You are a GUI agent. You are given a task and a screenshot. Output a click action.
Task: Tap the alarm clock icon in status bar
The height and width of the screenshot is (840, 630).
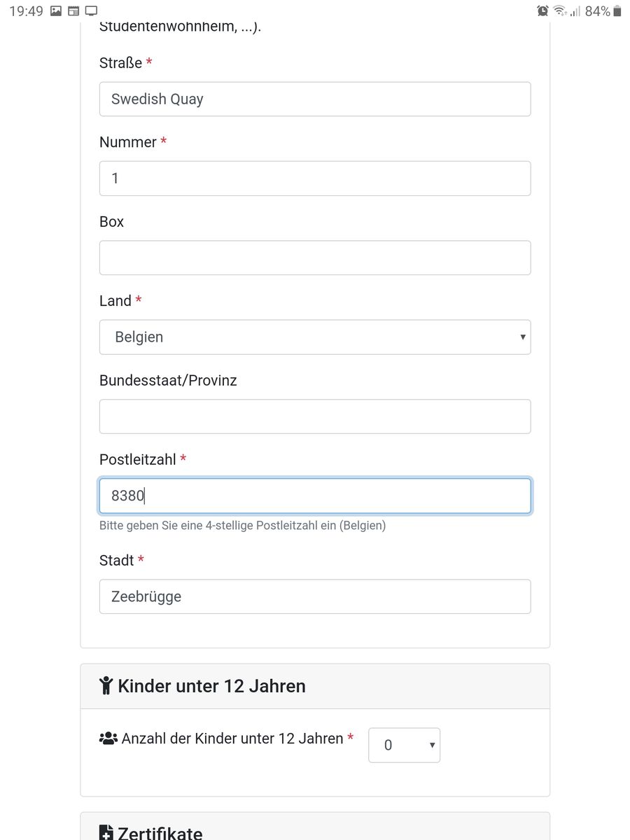(x=542, y=10)
